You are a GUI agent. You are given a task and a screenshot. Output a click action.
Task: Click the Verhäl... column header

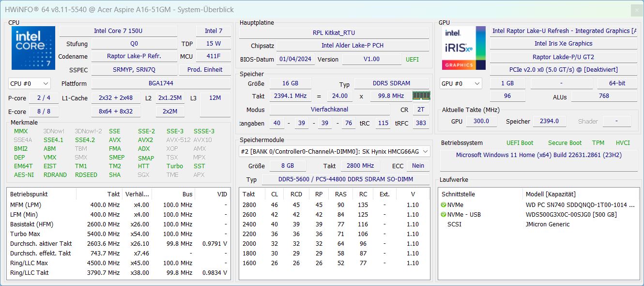[137, 194]
